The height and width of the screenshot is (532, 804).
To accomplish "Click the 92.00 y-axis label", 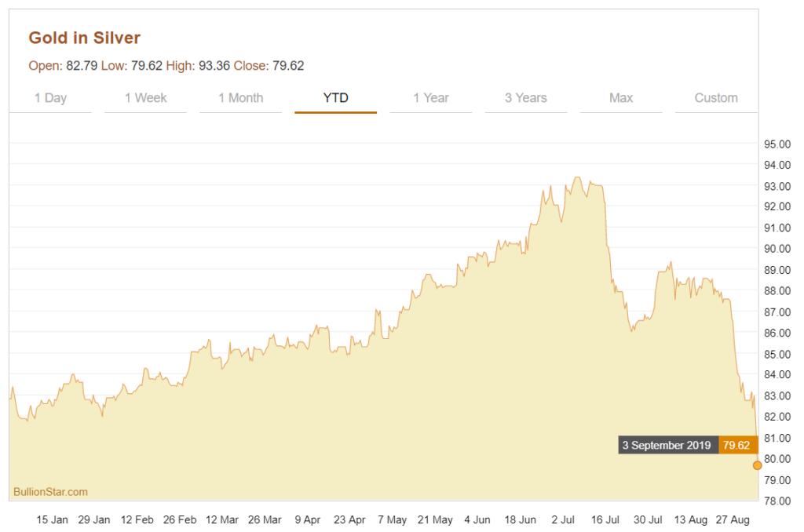I will (777, 206).
